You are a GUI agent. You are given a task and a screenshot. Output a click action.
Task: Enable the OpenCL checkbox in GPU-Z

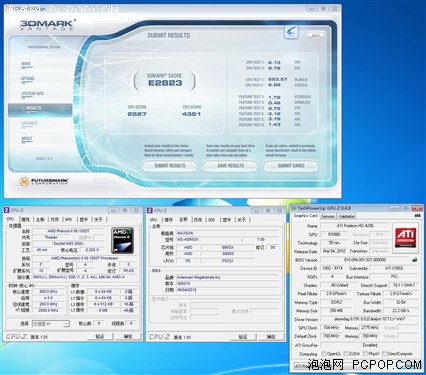324,353
